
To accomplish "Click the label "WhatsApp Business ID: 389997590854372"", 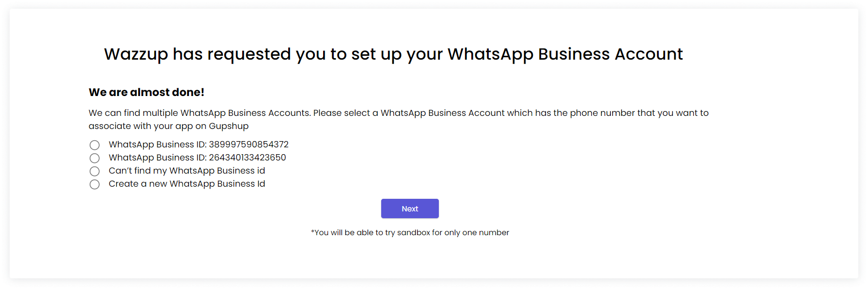I will click(x=198, y=144).
